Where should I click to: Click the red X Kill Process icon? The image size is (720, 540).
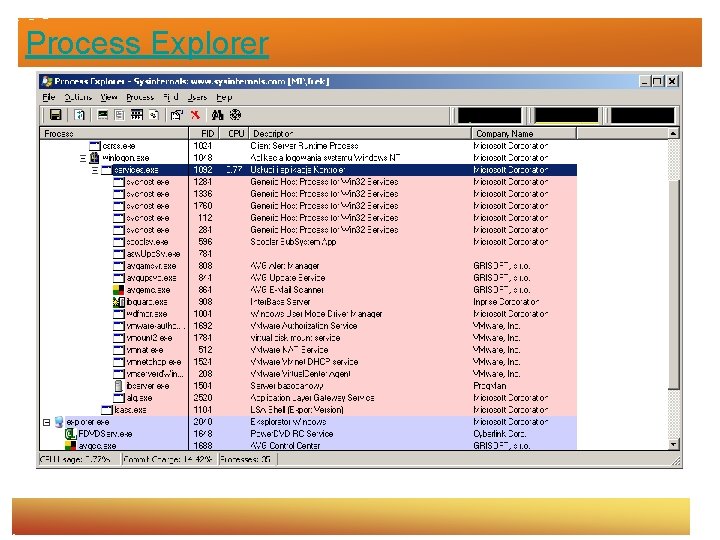pyautogui.click(x=195, y=115)
